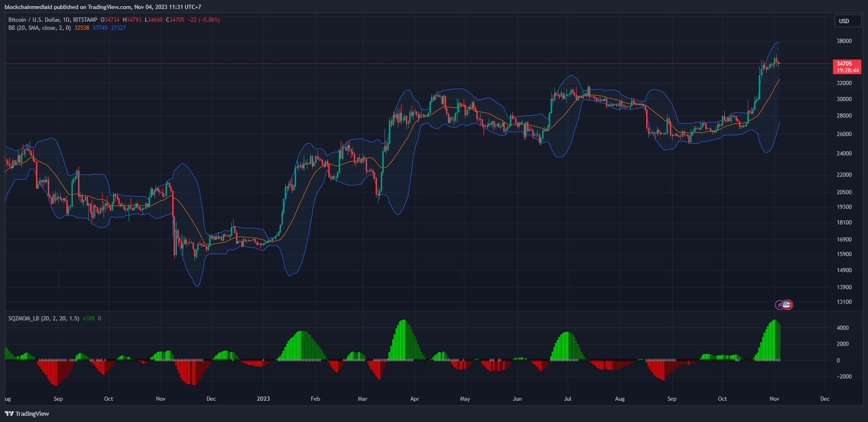The width and height of the screenshot is (868, 422).
Task: Click the high value H34793
Action: click(x=132, y=20)
